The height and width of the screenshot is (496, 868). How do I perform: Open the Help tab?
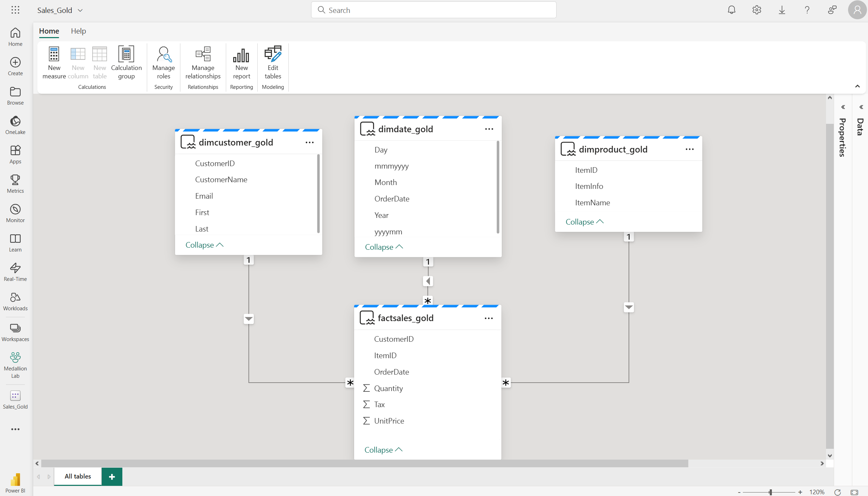[79, 30]
